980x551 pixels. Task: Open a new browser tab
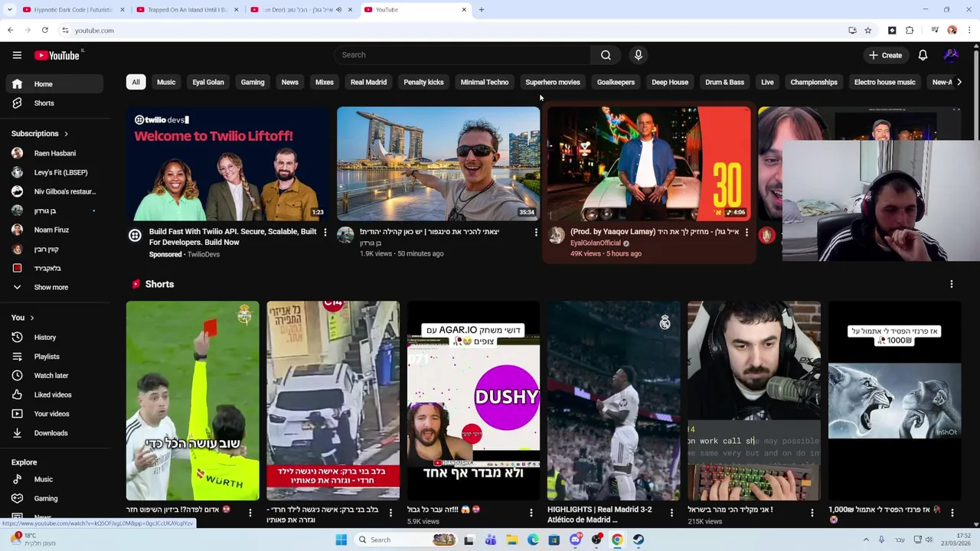(x=481, y=10)
